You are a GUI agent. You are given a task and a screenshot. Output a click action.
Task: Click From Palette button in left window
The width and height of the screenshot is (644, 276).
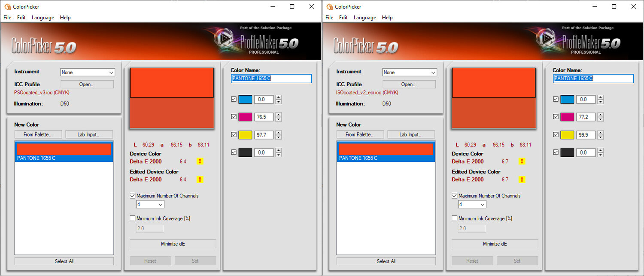coord(38,135)
